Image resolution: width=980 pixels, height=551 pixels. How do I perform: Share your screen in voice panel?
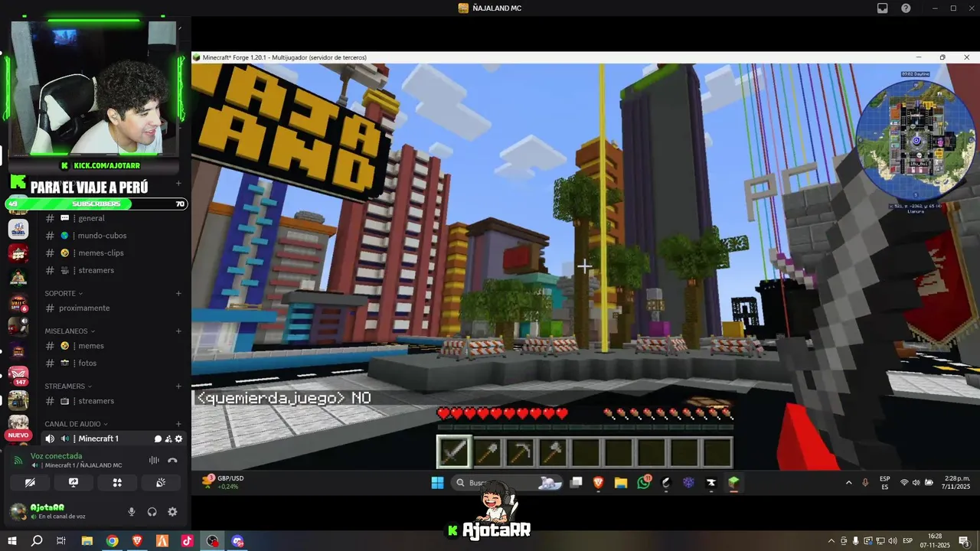[73, 483]
